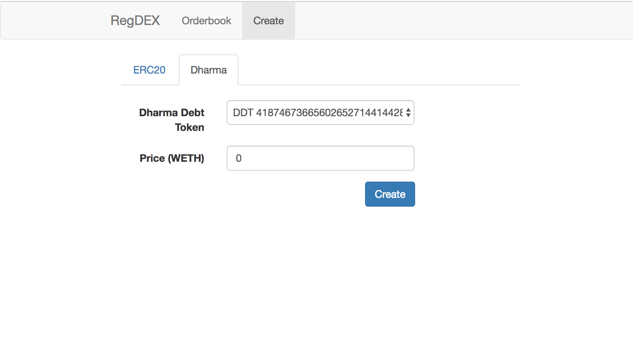Open the Dharma Debt Token dropdown

point(321,113)
